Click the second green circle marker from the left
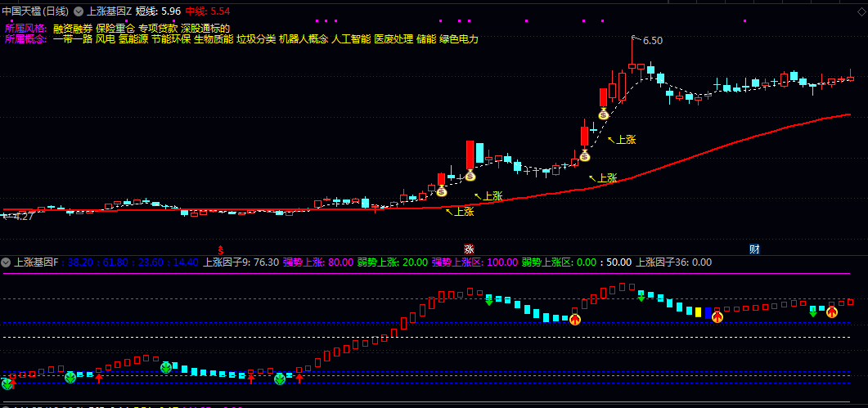This screenshot has width=868, height=408. pyautogui.click(x=70, y=378)
